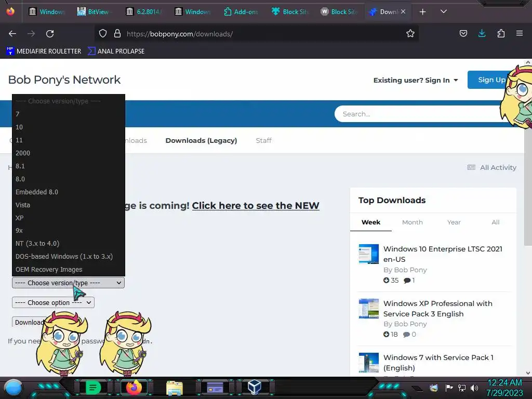
Task: Open the tracking protection shield icon
Action: 103,34
